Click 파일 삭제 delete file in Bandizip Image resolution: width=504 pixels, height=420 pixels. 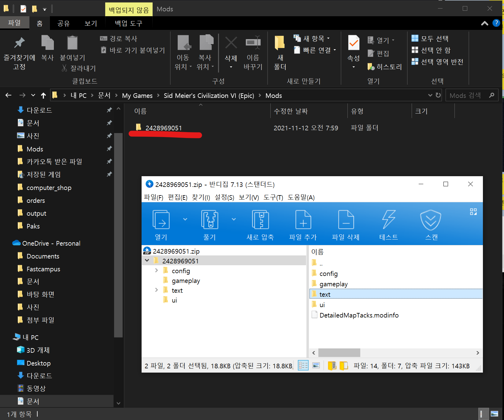point(346,225)
